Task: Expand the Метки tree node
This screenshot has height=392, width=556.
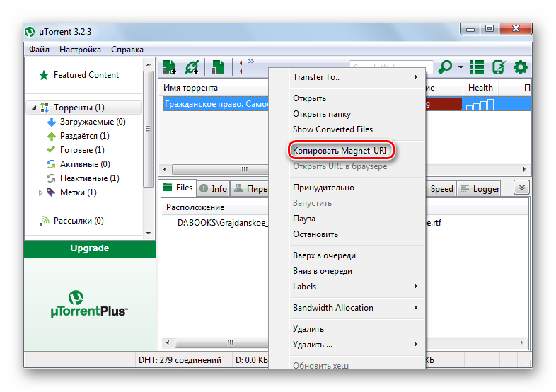Action: pyautogui.click(x=40, y=192)
